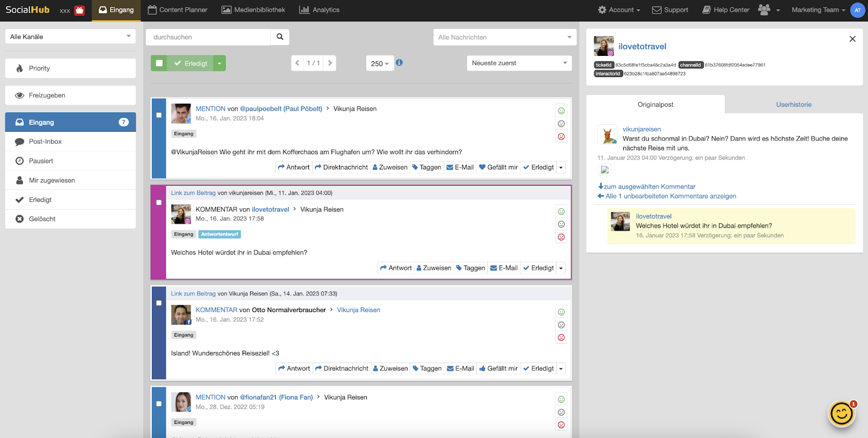Click the Freizugeben button
This screenshot has width=868, height=438.
tap(71, 96)
